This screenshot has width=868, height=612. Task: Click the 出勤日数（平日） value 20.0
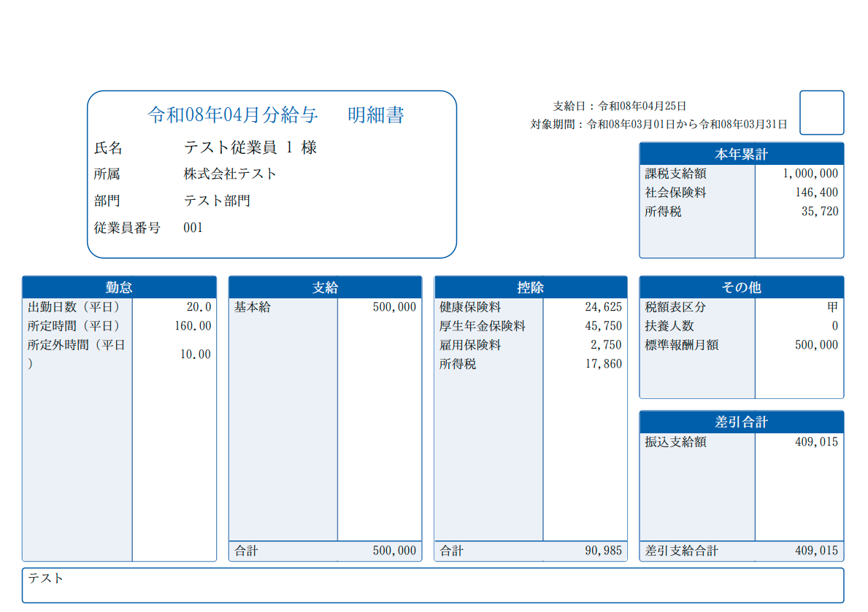coord(199,307)
